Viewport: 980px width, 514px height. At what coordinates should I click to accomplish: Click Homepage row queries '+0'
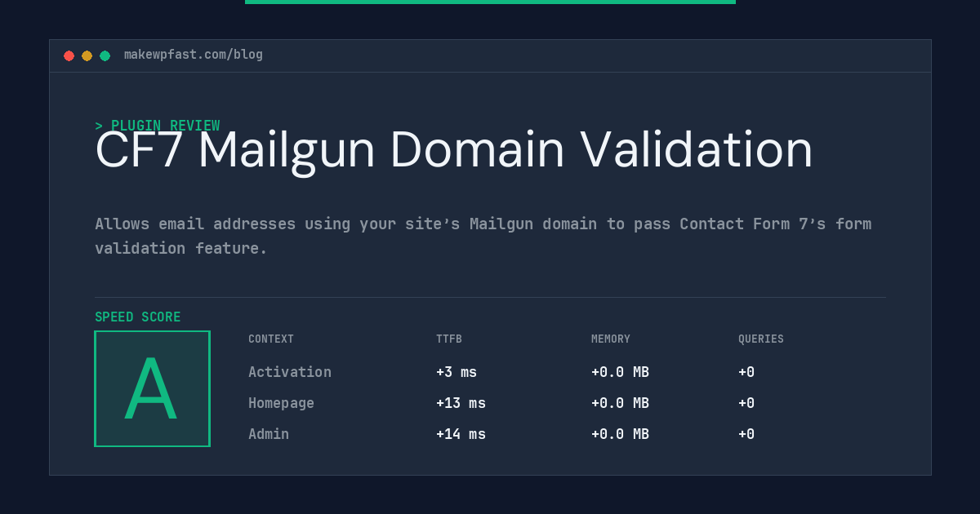coord(746,403)
